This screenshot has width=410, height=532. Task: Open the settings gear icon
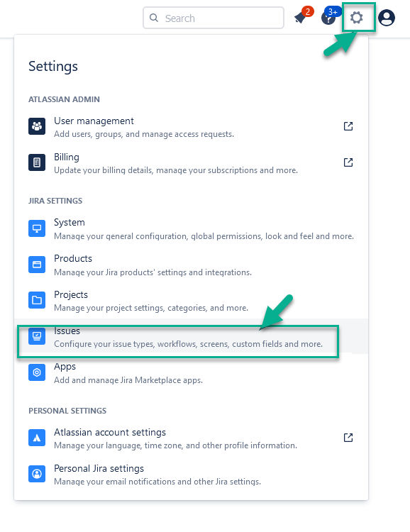click(x=356, y=17)
